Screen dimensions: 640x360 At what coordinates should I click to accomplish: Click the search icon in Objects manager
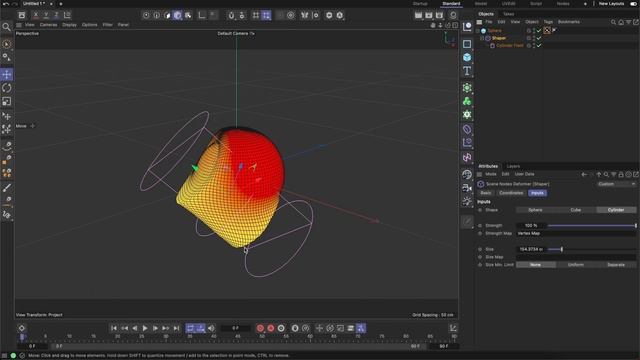tap(613, 22)
